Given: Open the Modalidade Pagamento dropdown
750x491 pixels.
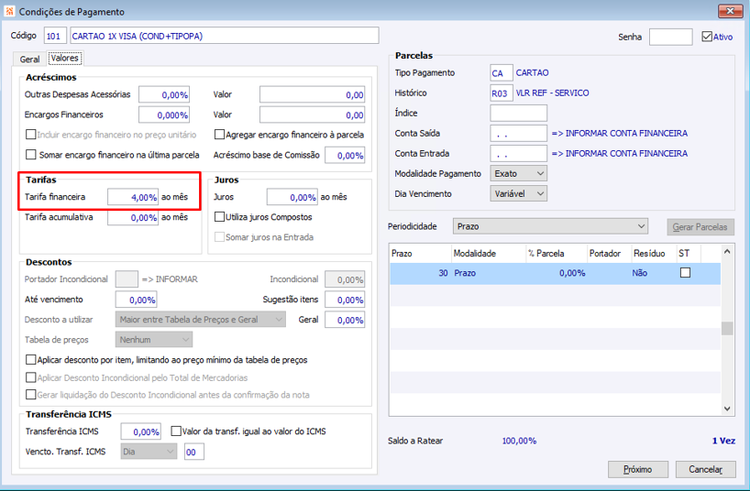Looking at the screenshot, I should (518, 174).
